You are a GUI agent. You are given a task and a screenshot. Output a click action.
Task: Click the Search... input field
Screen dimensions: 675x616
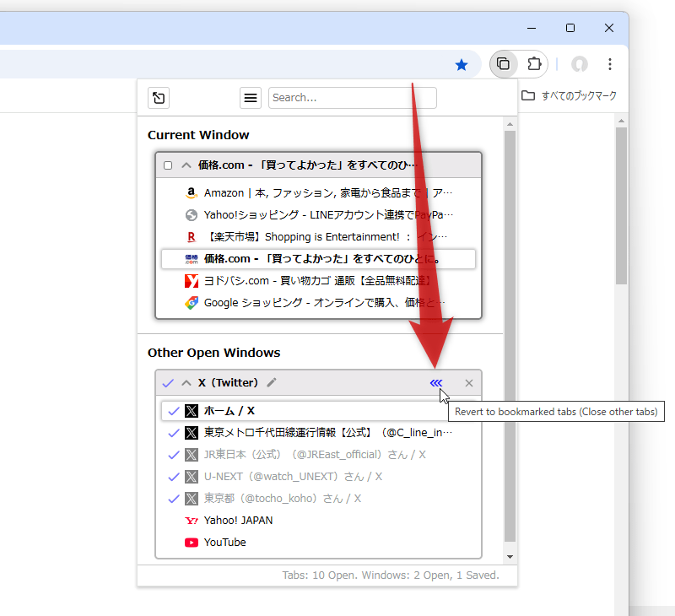coord(352,98)
